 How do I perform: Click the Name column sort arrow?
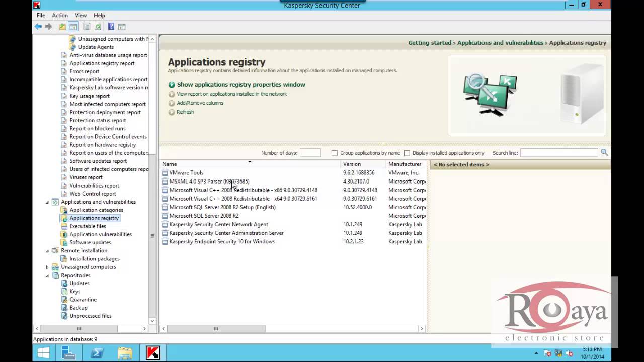tap(250, 162)
